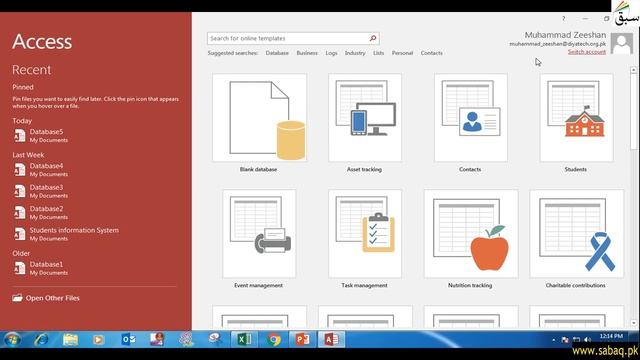Click the Business suggested search
This screenshot has width=640, height=360.
click(x=307, y=53)
